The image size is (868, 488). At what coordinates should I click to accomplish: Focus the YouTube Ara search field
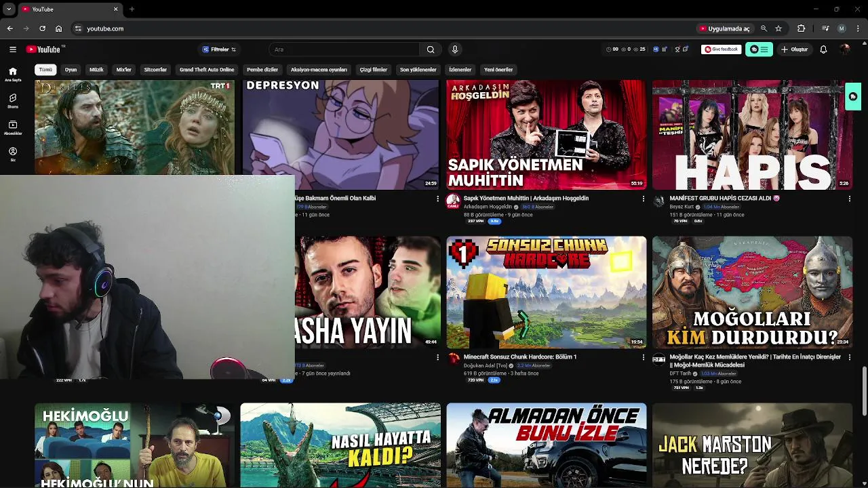(x=344, y=49)
